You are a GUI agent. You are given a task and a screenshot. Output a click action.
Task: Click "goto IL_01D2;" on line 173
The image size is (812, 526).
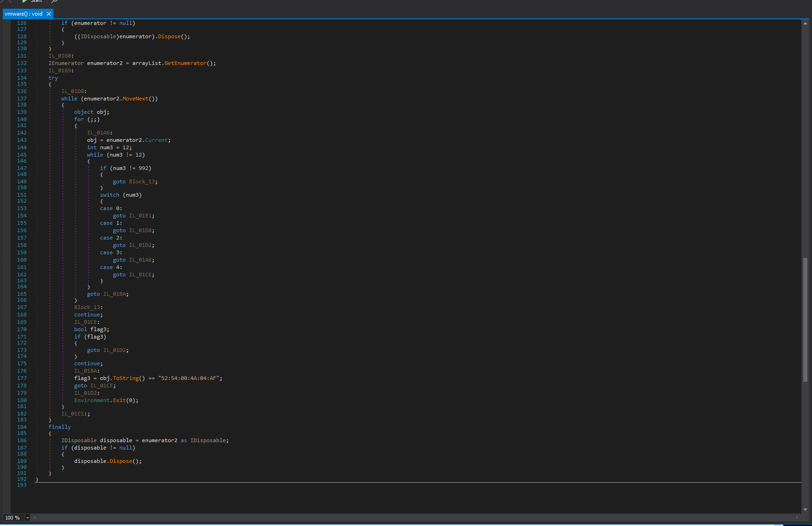pyautogui.click(x=108, y=350)
